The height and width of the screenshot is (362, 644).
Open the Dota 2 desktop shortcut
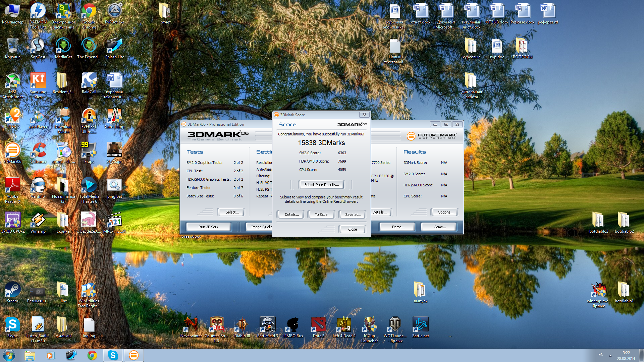[x=318, y=325]
